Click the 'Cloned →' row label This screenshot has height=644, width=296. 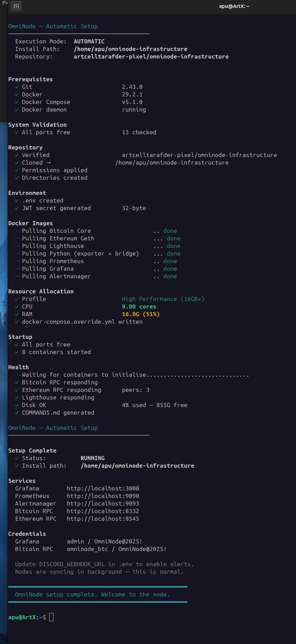[x=37, y=163]
